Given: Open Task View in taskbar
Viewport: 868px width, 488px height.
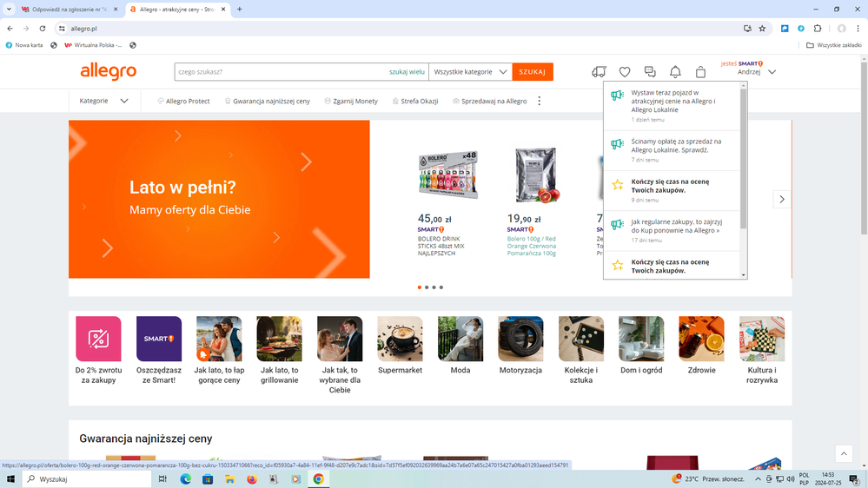Looking at the screenshot, I should [x=162, y=478].
